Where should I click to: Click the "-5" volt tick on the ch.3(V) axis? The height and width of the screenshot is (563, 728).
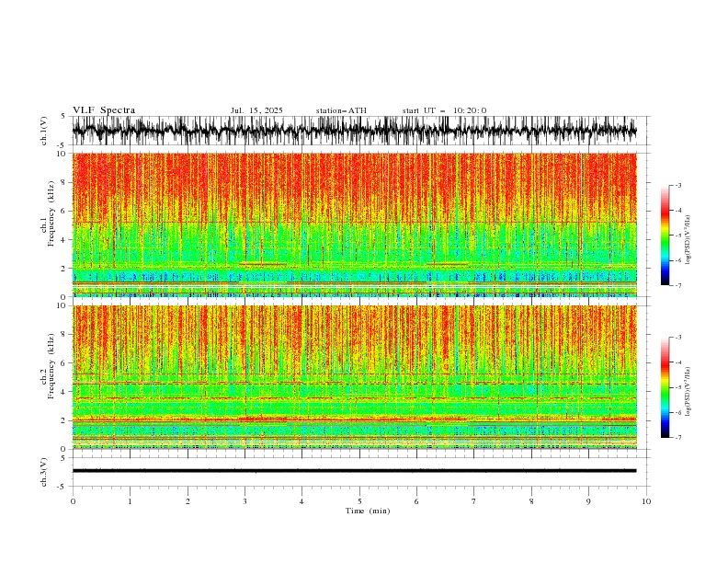click(62, 487)
